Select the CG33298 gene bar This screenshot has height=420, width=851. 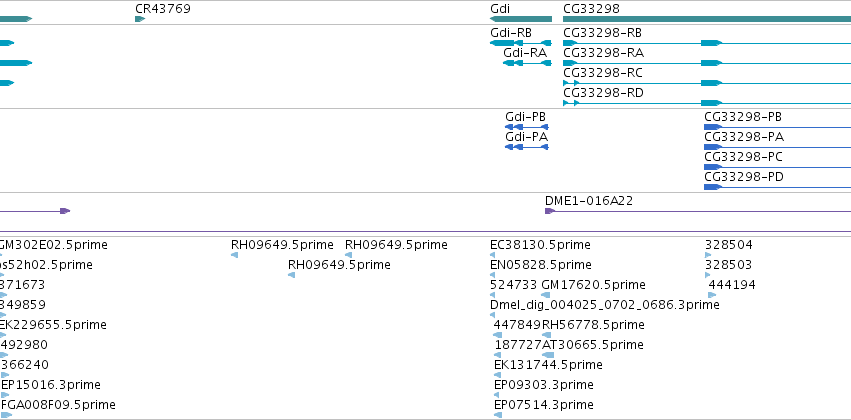coord(707,19)
